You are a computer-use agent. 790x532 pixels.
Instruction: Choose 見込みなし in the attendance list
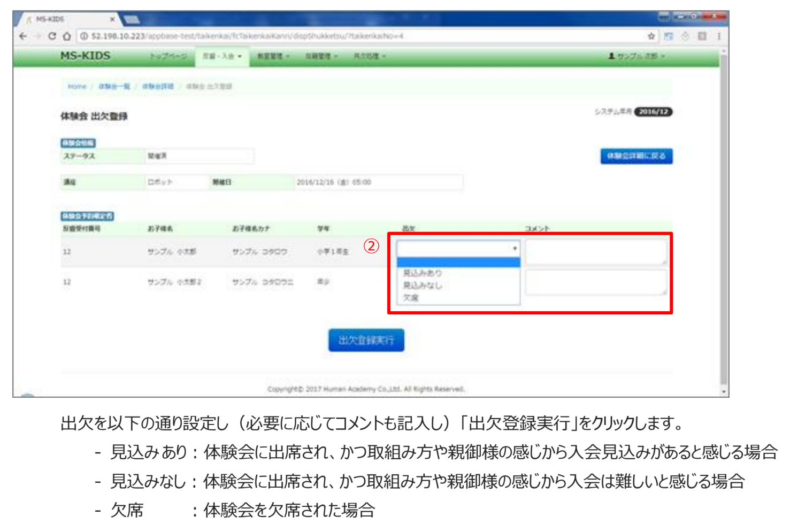click(x=423, y=286)
